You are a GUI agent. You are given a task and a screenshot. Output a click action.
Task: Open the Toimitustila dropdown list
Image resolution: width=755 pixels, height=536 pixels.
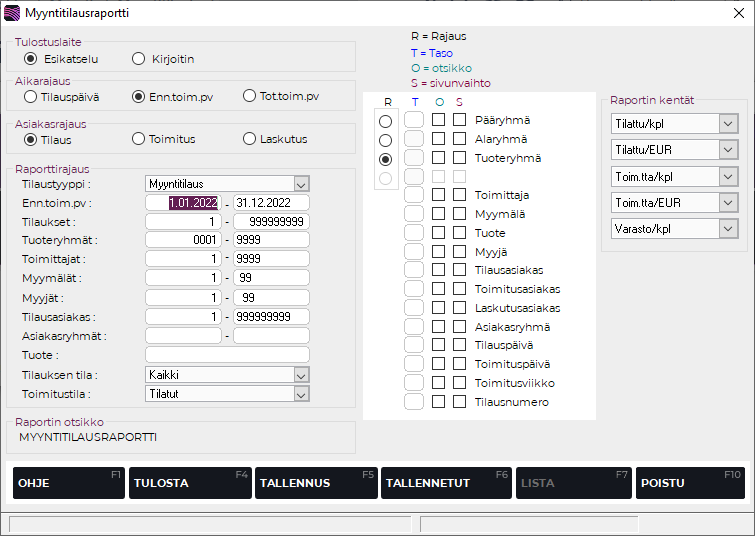point(301,393)
